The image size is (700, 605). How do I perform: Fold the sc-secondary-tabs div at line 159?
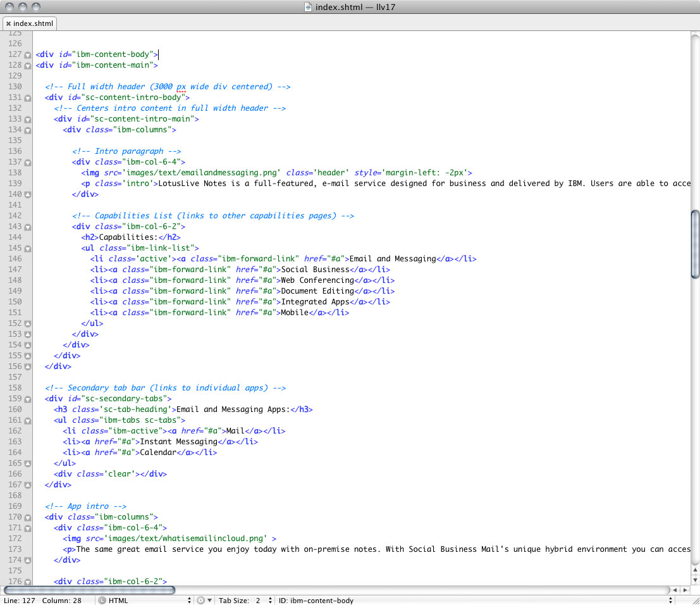[x=28, y=399]
